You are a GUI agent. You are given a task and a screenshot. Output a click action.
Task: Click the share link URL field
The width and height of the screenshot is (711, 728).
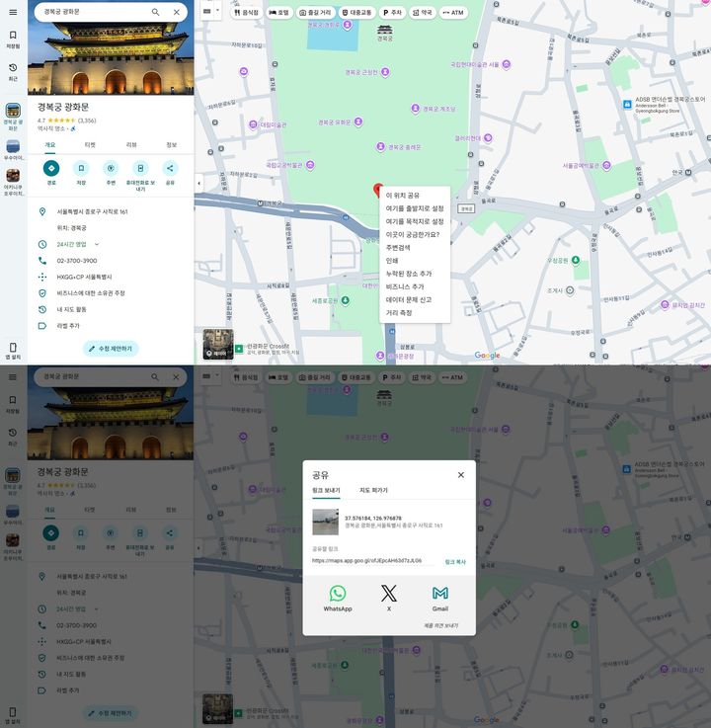[x=371, y=560]
